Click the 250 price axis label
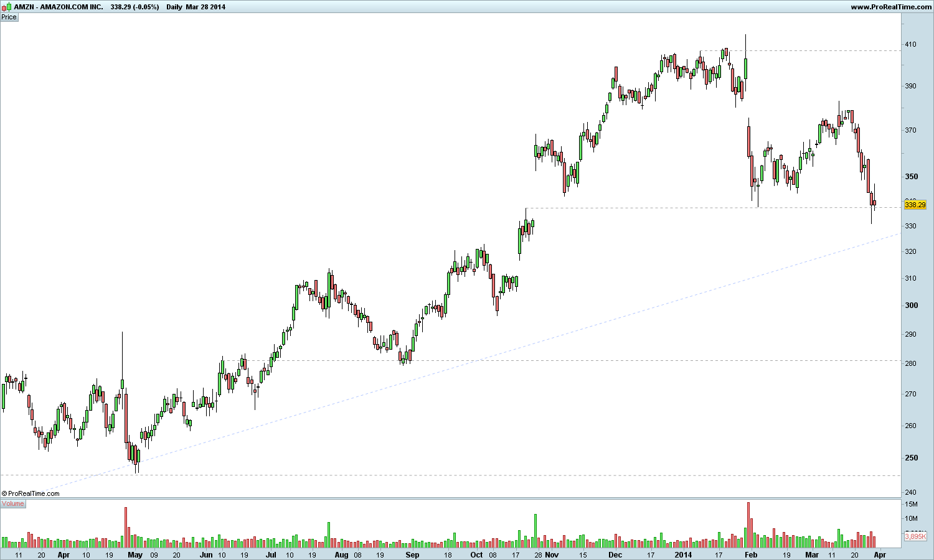934x560 pixels. point(910,458)
